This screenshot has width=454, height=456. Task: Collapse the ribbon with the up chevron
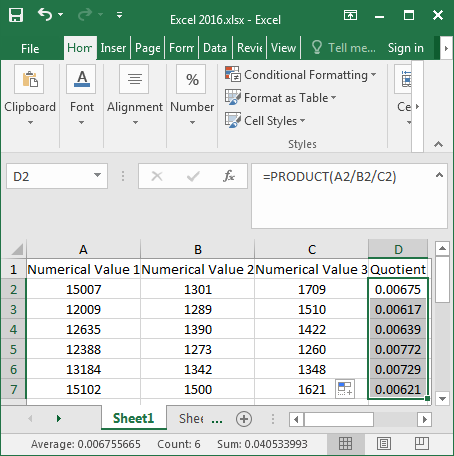439,144
